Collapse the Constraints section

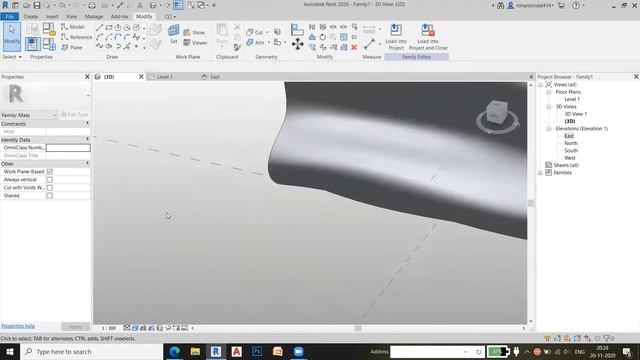[87, 123]
